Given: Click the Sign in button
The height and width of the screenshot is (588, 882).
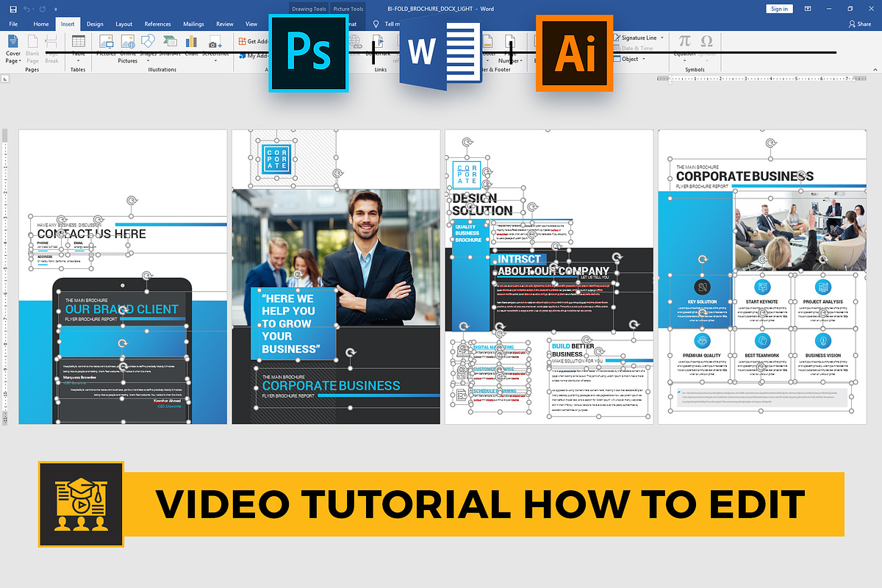Looking at the screenshot, I should [779, 9].
